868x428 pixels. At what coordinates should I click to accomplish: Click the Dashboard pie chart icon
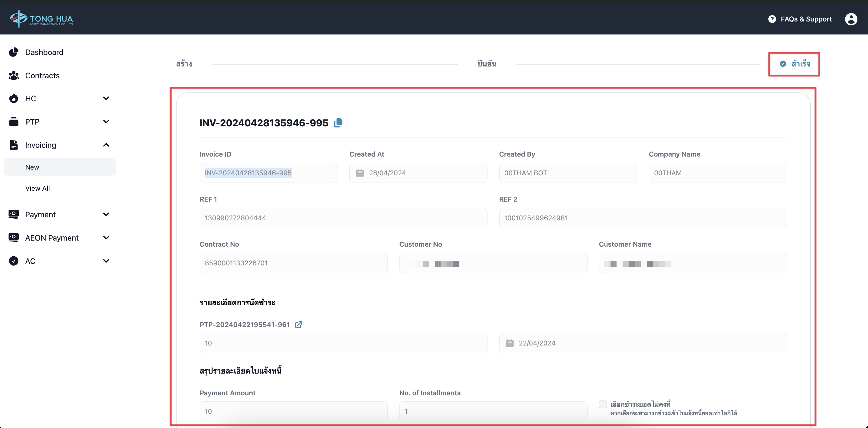(x=14, y=52)
